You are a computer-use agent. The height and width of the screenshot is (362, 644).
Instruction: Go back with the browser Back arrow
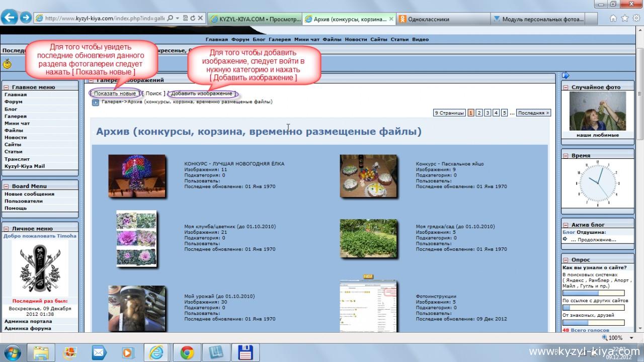coord(10,18)
